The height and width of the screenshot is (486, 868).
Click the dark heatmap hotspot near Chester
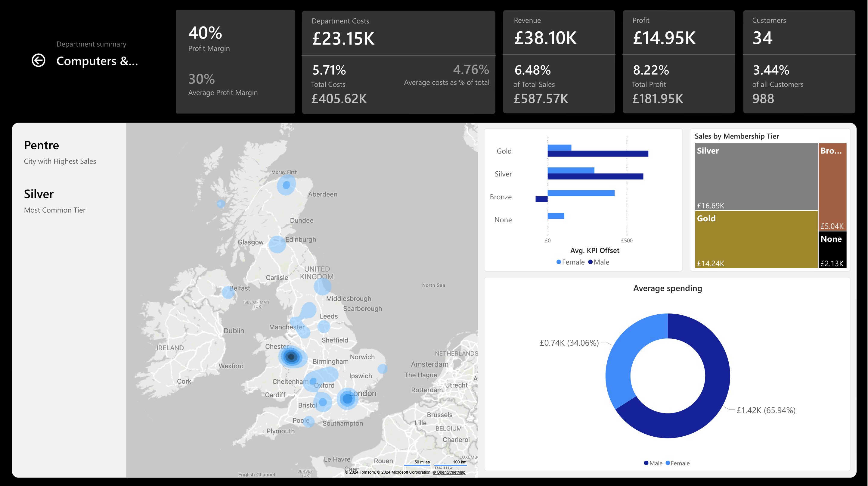(x=291, y=356)
